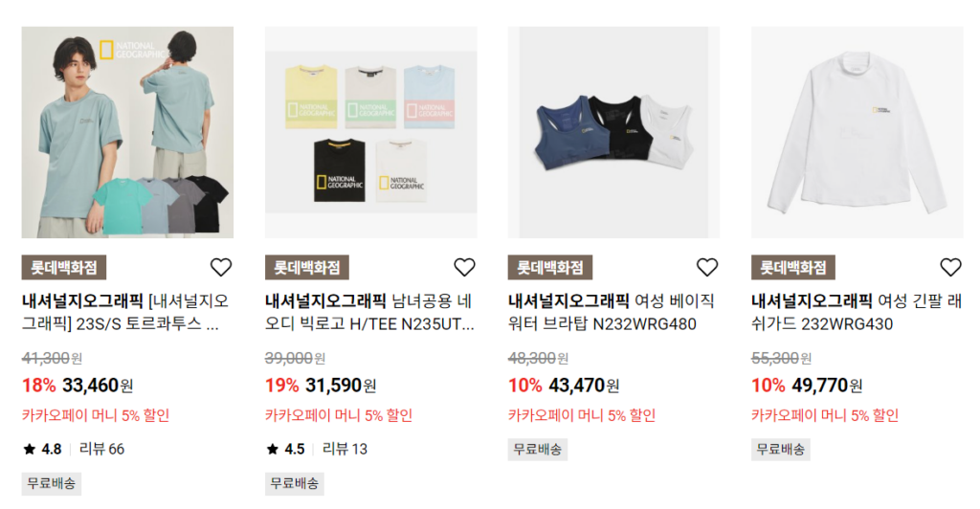Click the 롯데백화점 badge on rashguard item
This screenshot has width=980, height=509.
click(793, 268)
